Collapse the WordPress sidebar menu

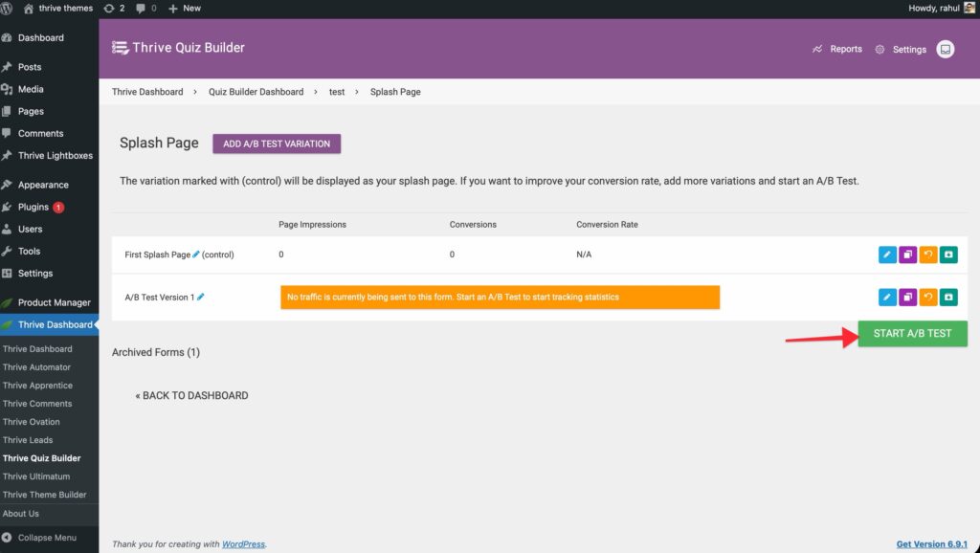click(46, 538)
